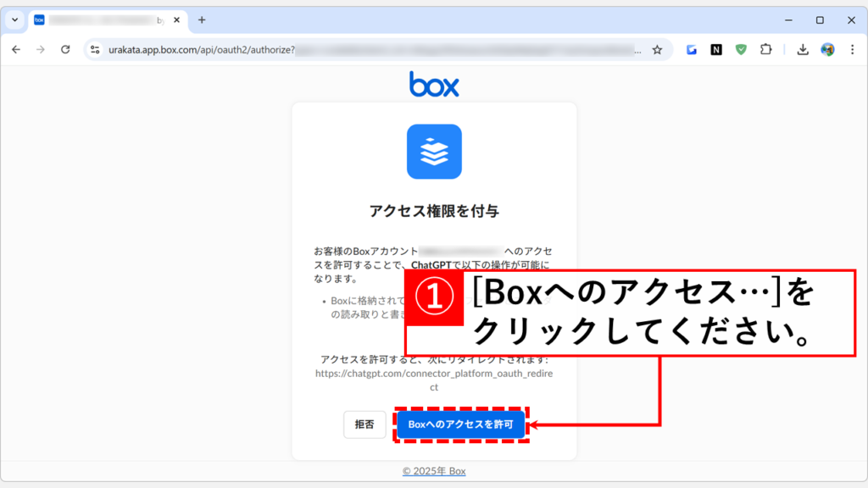Click the browser forward arrow
The width and height of the screenshot is (868, 488).
(41, 50)
